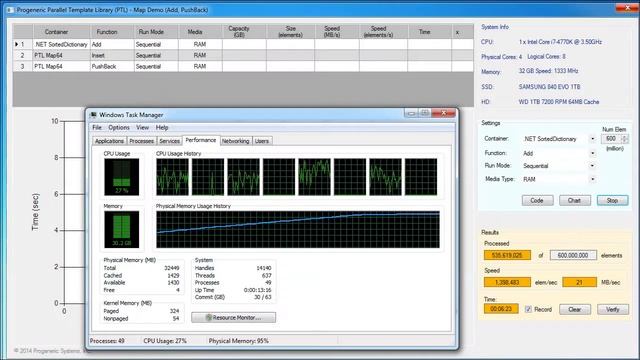Click the elem/sec speed value field
640x360 pixels.
[507, 282]
